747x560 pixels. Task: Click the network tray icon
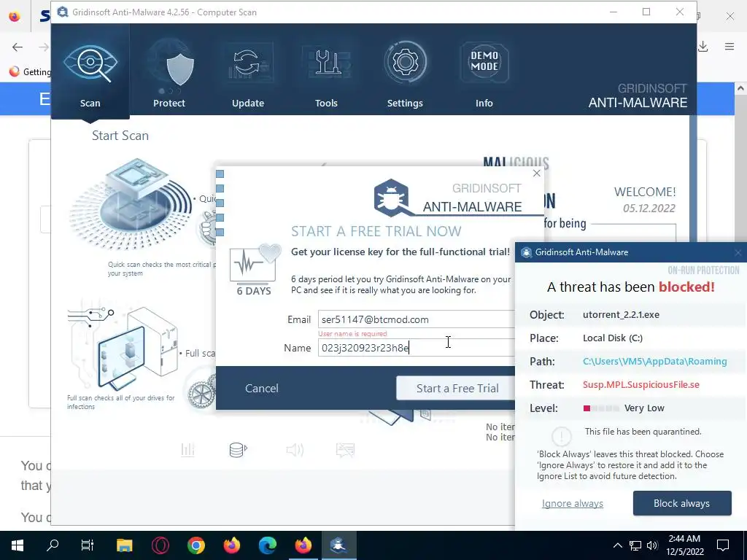635,545
